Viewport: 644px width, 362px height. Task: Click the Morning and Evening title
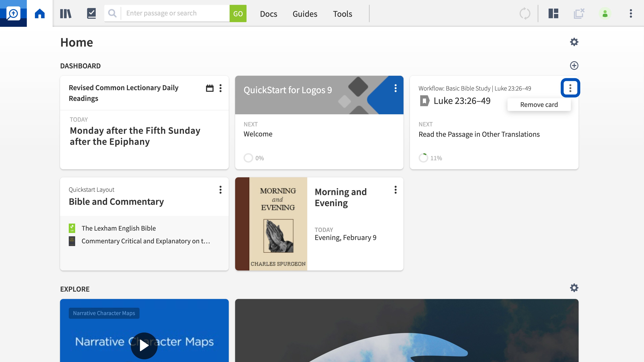[341, 197]
